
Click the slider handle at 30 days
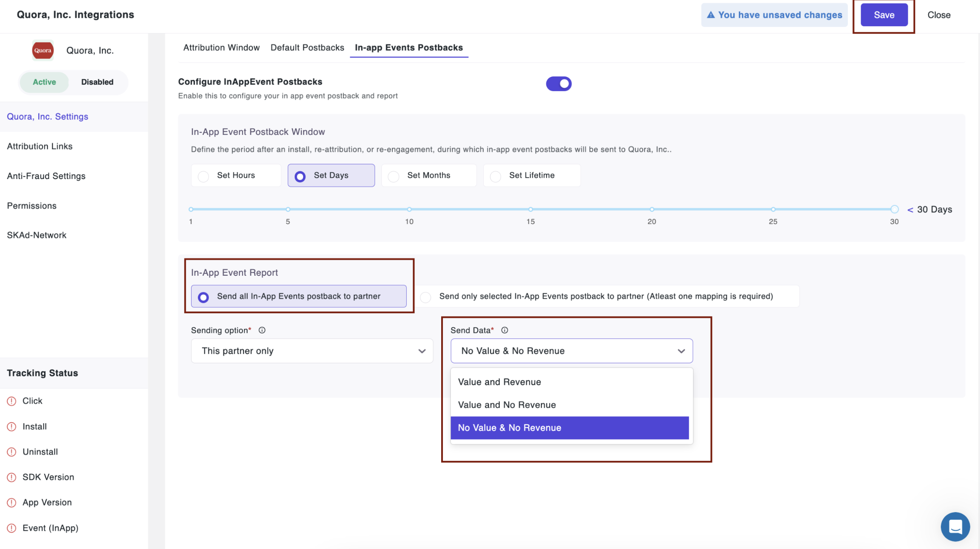point(894,209)
